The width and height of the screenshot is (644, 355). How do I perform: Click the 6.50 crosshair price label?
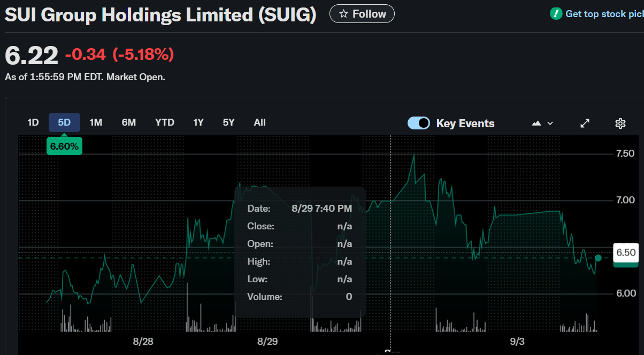coord(626,252)
